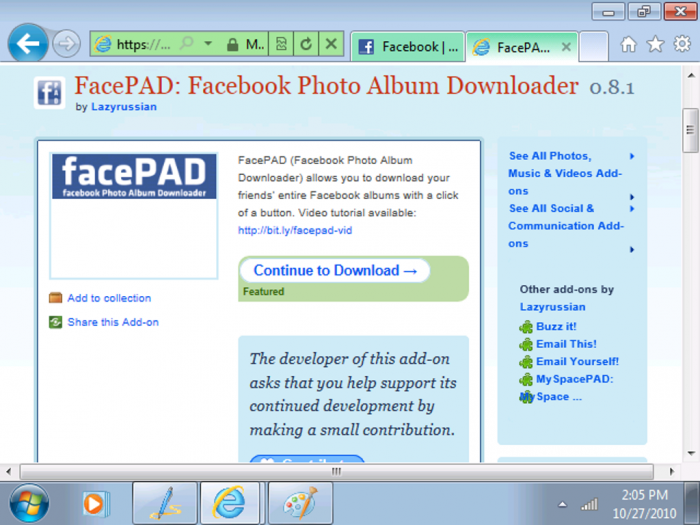The width and height of the screenshot is (700, 525).
Task: Open a new blank tab
Action: coord(593,46)
